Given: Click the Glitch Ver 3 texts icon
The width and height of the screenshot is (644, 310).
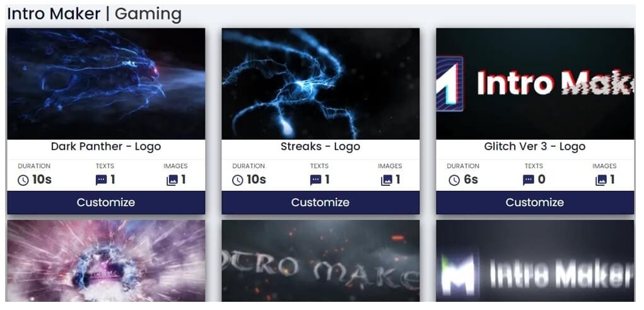Looking at the screenshot, I should tap(528, 180).
